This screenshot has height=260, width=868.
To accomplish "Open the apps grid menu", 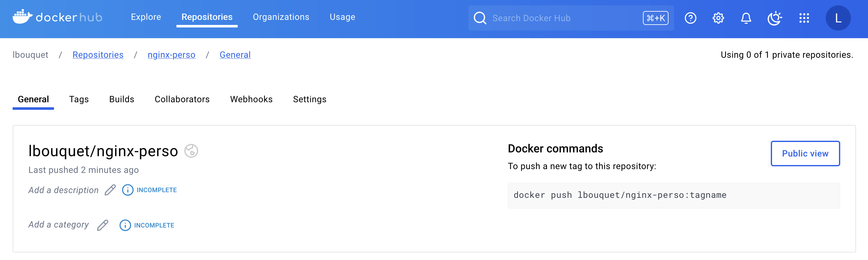I will (804, 18).
